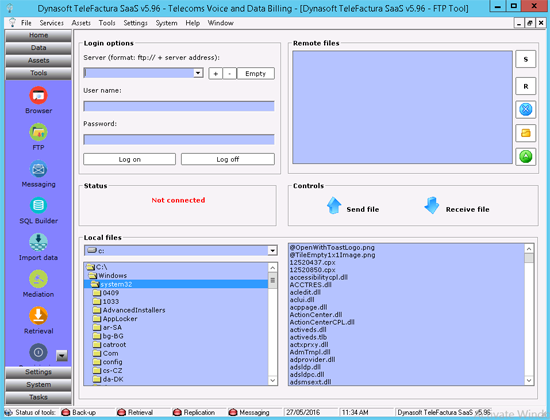Image resolution: width=550 pixels, height=420 pixels.
Task: Select file 12520437.cpx
Action: [x=312, y=262]
